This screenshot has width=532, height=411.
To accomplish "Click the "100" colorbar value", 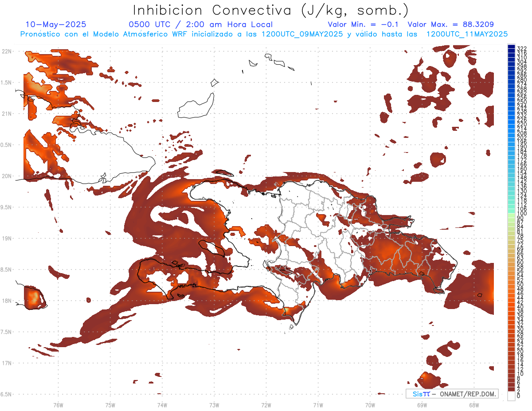I will pyautogui.click(x=522, y=214).
